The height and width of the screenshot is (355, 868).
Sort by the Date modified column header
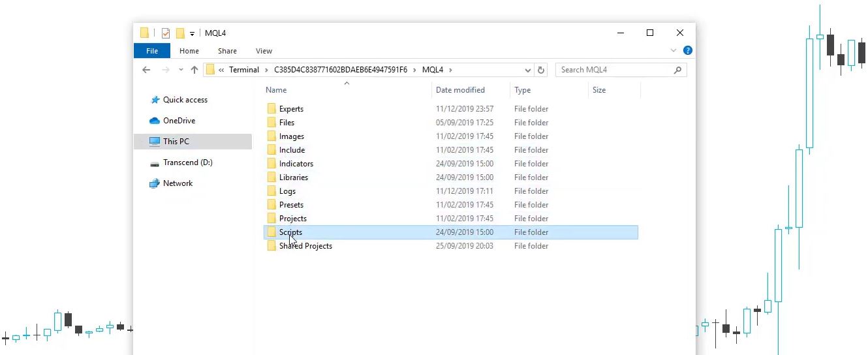coord(460,90)
